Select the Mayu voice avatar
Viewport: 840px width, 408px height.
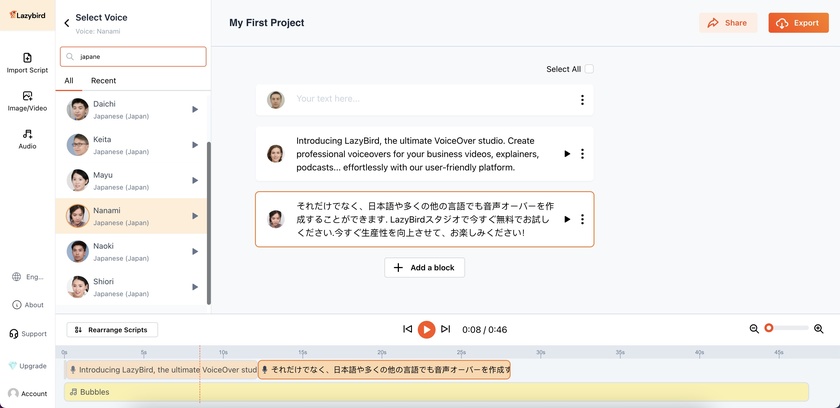(x=78, y=180)
